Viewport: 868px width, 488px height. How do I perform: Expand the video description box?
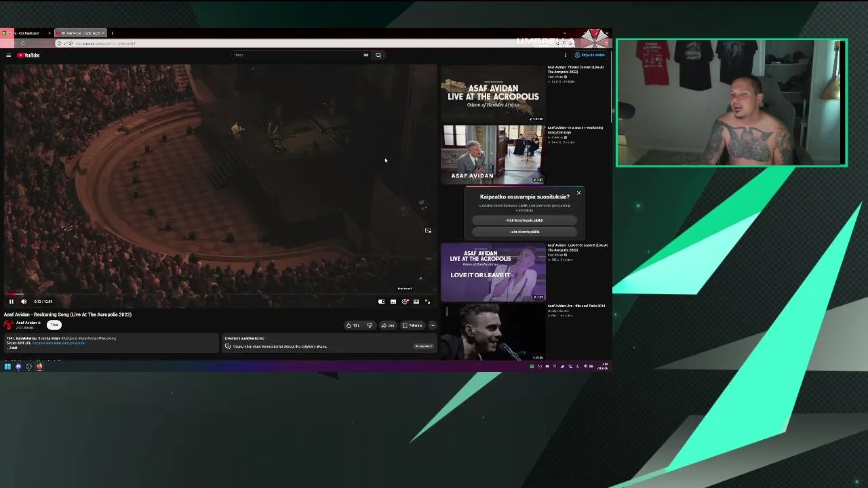point(111,343)
